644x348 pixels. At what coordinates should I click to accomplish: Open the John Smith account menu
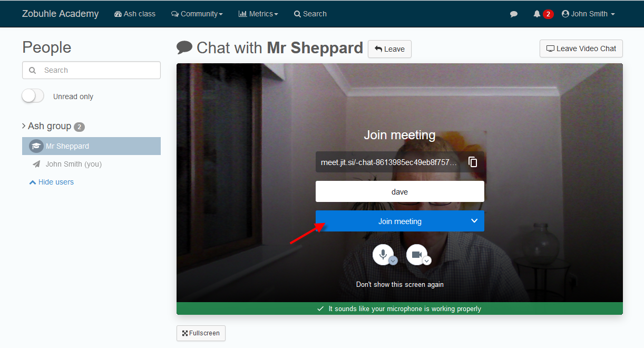coord(588,14)
